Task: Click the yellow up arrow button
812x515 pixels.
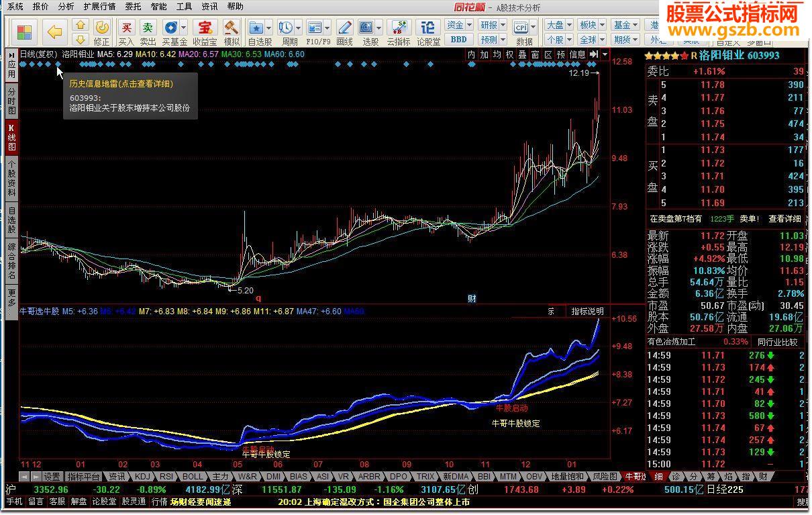Action: (x=81, y=24)
